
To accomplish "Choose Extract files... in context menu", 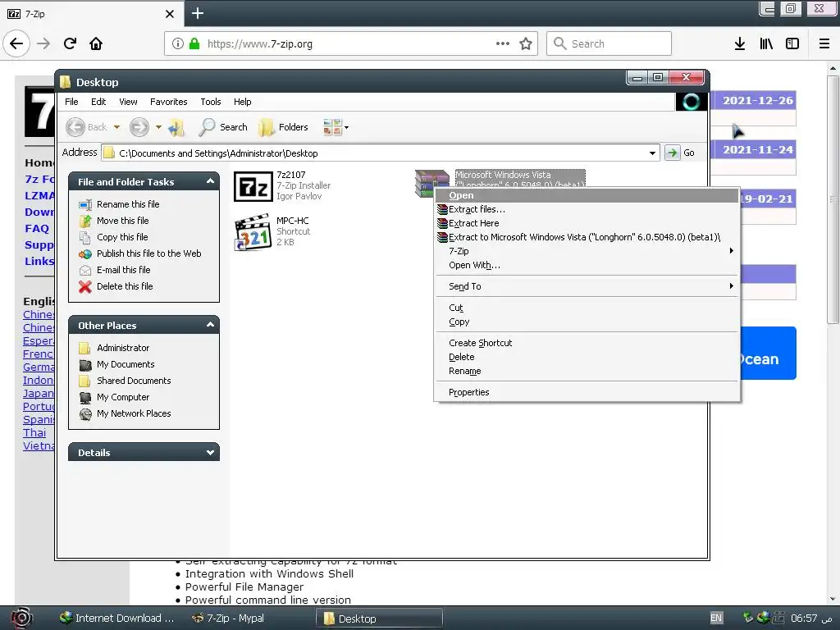I will (x=587, y=209).
